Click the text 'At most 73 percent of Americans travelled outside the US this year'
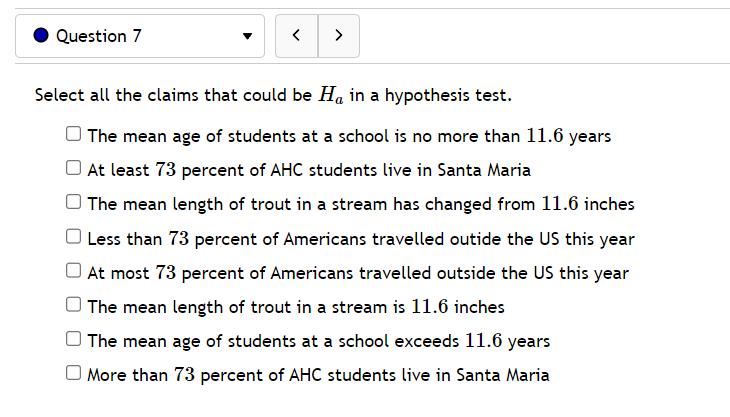 point(358,273)
